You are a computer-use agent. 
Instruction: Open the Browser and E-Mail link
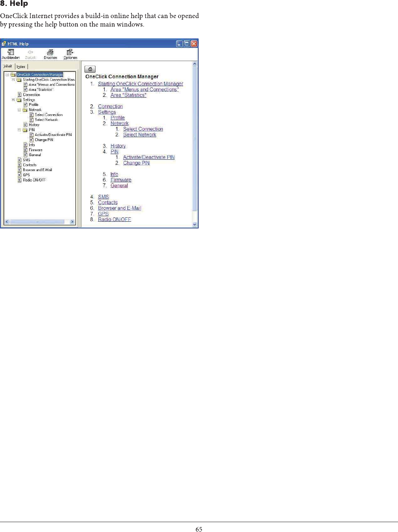click(x=120, y=208)
